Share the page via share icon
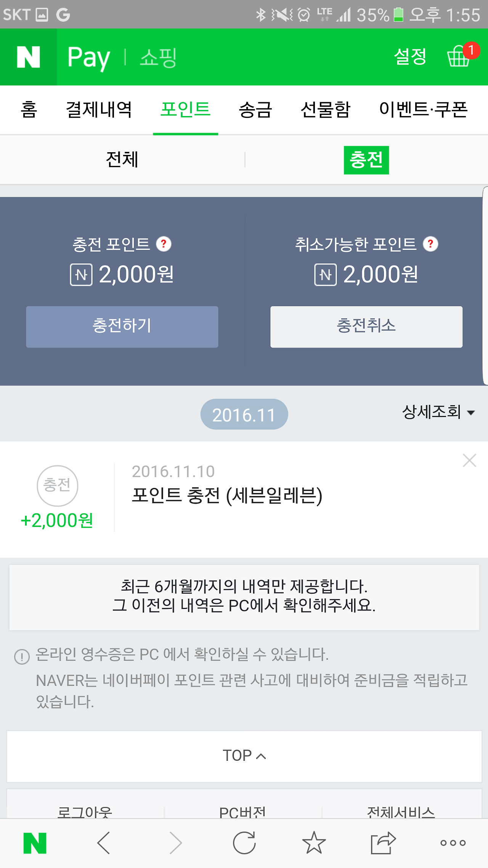Viewport: 488px width, 868px height. [383, 843]
